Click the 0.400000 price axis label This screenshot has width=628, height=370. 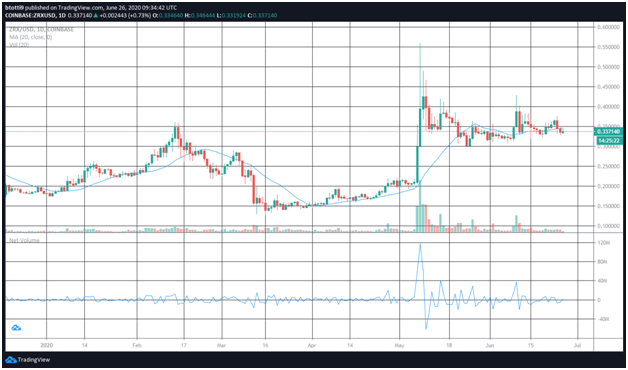coord(607,107)
